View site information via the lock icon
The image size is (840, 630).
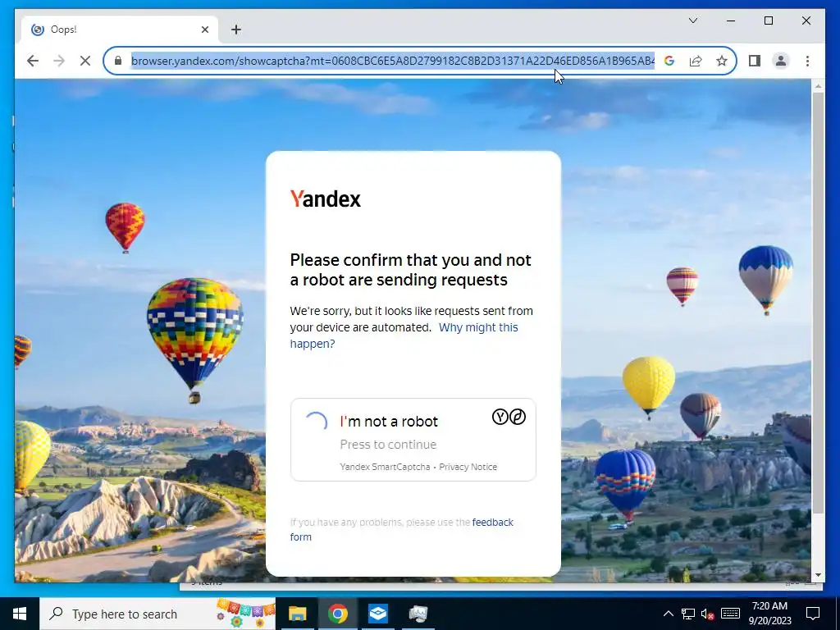(x=118, y=61)
